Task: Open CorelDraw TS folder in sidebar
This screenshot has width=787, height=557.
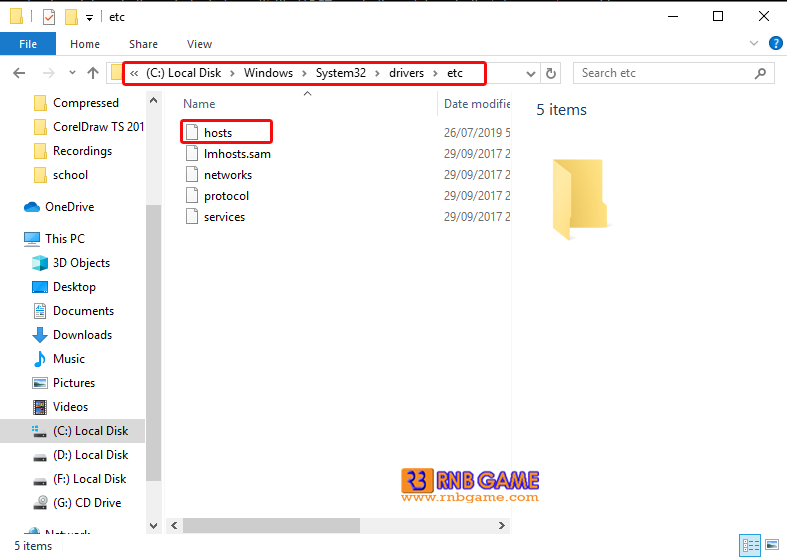Action: point(98,127)
